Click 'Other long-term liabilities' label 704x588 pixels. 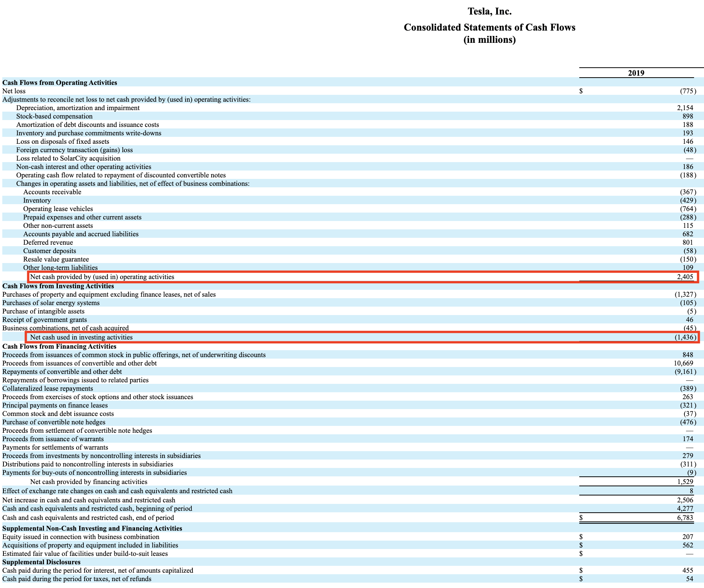coord(60,268)
